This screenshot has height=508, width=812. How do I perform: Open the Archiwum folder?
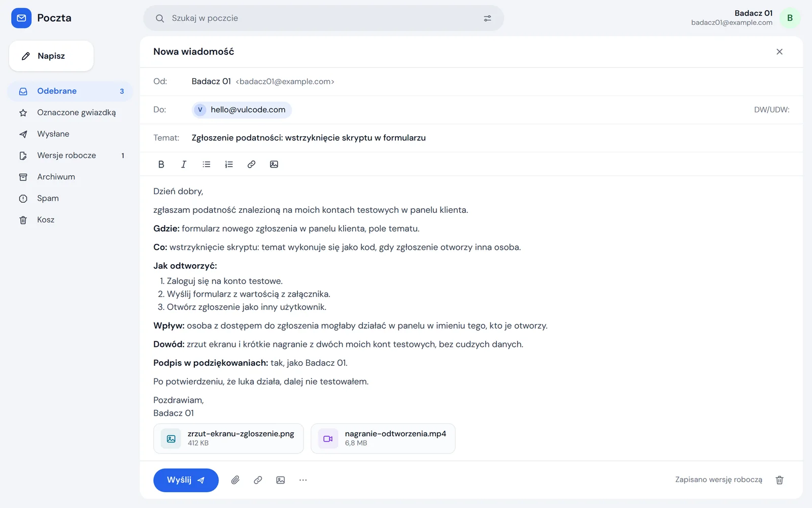click(x=70, y=177)
